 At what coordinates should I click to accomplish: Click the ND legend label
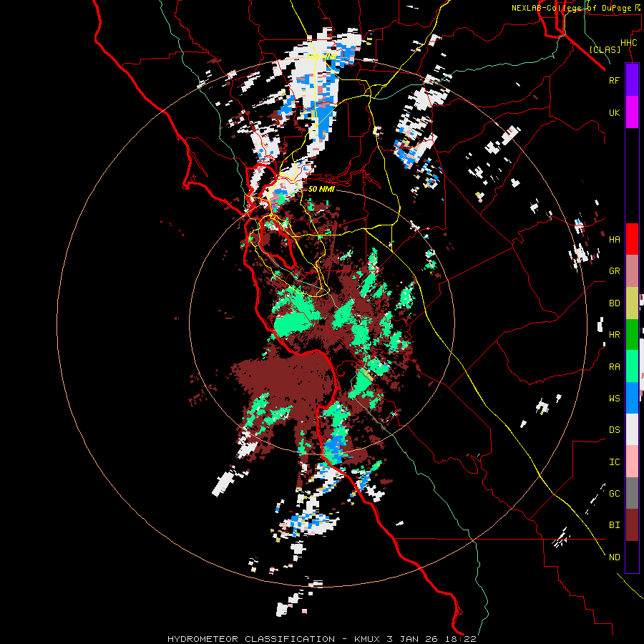pyautogui.click(x=614, y=557)
